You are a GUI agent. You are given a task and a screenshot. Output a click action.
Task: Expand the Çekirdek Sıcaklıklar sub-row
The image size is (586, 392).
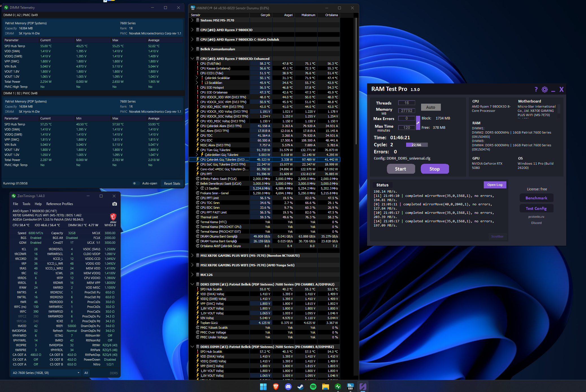point(197,78)
